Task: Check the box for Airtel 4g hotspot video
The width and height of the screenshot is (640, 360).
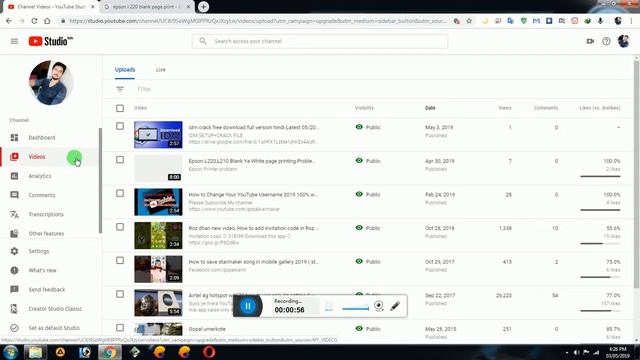Action: click(x=120, y=294)
